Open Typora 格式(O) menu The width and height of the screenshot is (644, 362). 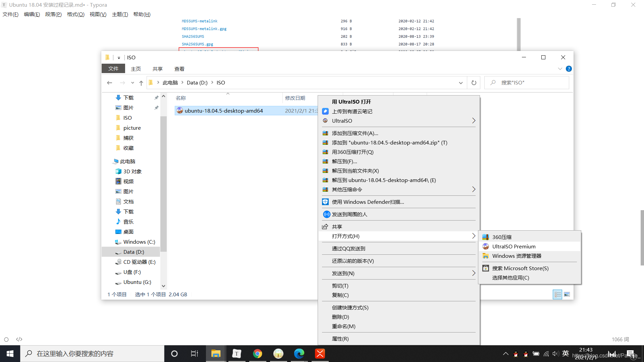click(76, 14)
